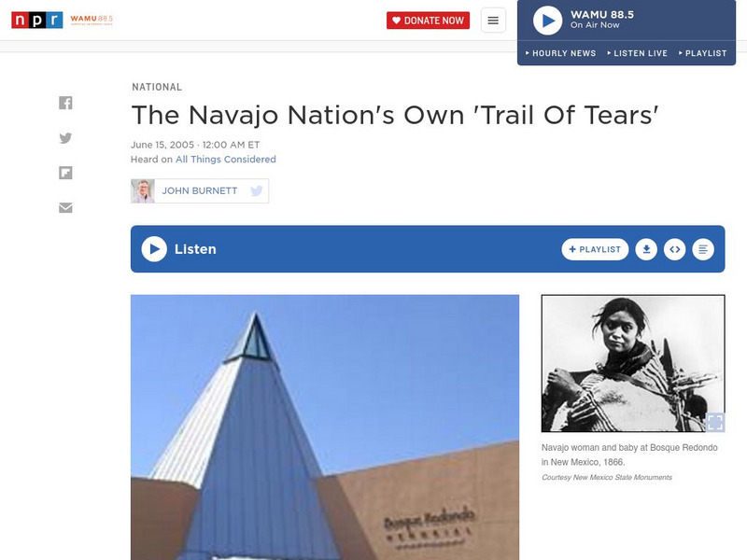
Task: Download the audio story
Action: (646, 249)
